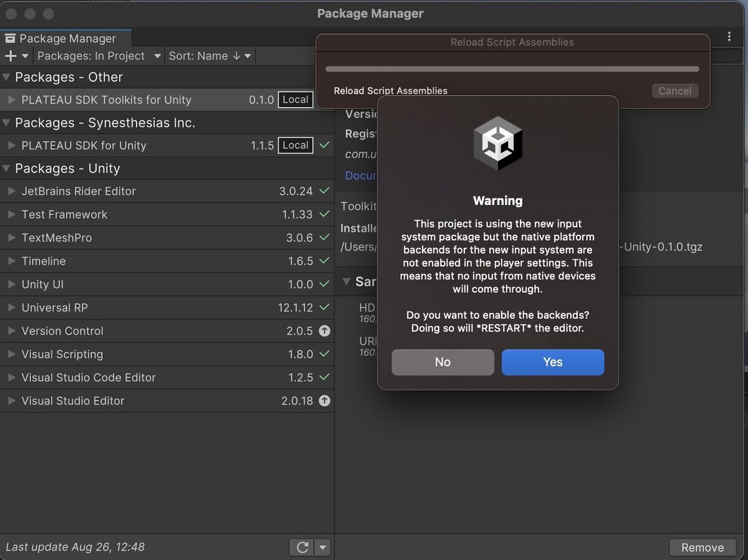Image resolution: width=748 pixels, height=560 pixels.
Task: Click the refresh packages icon
Action: click(x=302, y=547)
